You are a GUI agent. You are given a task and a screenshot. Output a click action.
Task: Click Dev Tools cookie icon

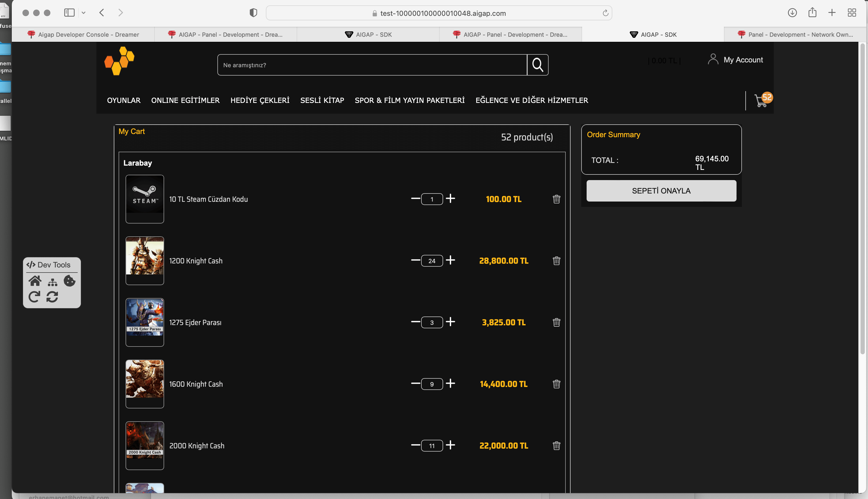point(70,281)
